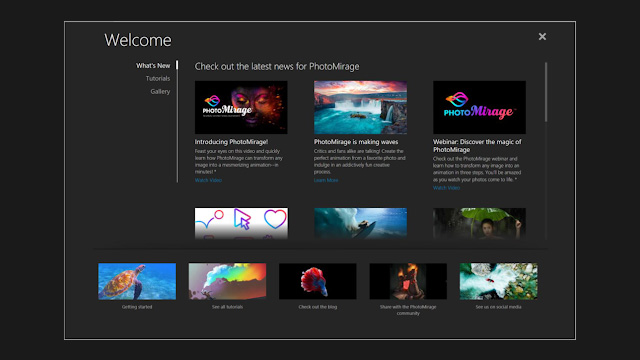Click the sea turtle Getting started thumbnail
Image resolution: width=640 pixels, height=360 pixels.
(137, 281)
